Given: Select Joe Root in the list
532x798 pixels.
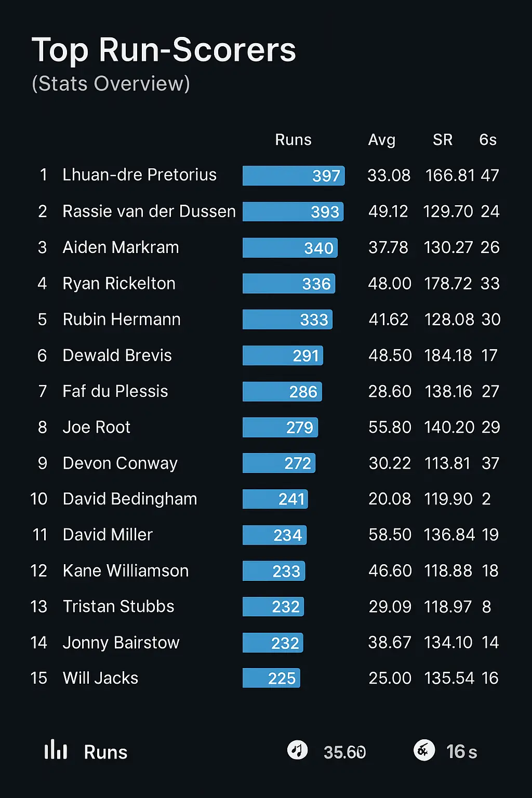Looking at the screenshot, I should [96, 427].
